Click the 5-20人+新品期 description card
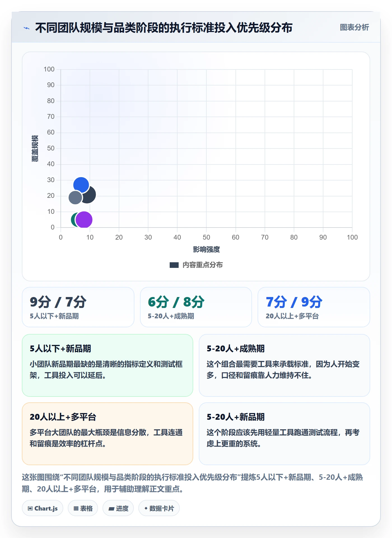This screenshot has height=538, width=392. pos(284,434)
